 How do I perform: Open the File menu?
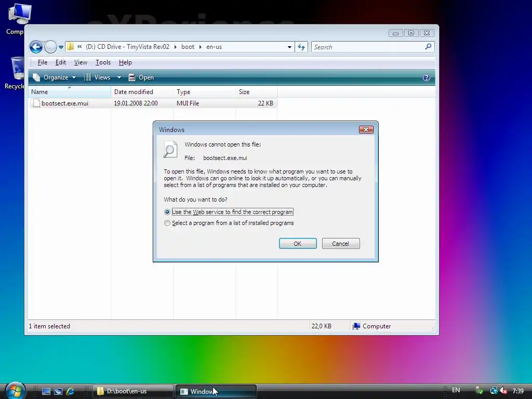coord(43,62)
